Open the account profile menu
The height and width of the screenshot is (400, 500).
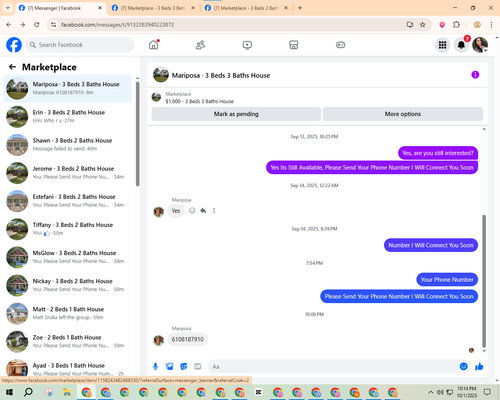(480, 45)
